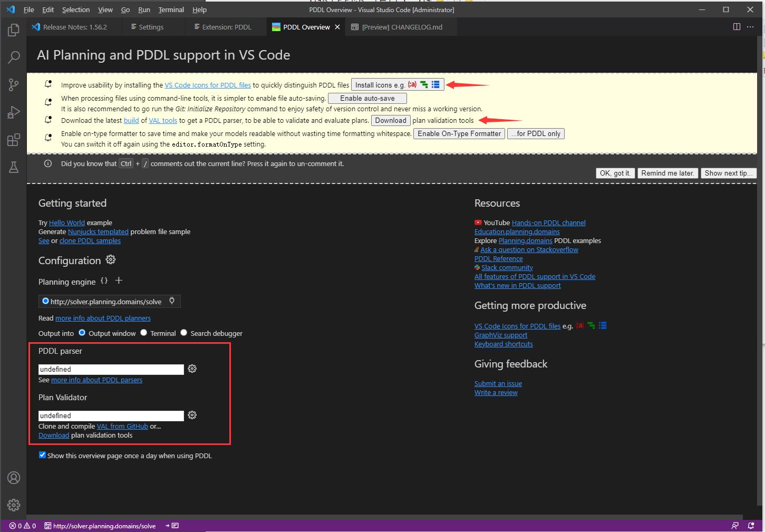Open the File menu
Image resolution: width=765 pixels, height=532 pixels.
pyautogui.click(x=29, y=9)
